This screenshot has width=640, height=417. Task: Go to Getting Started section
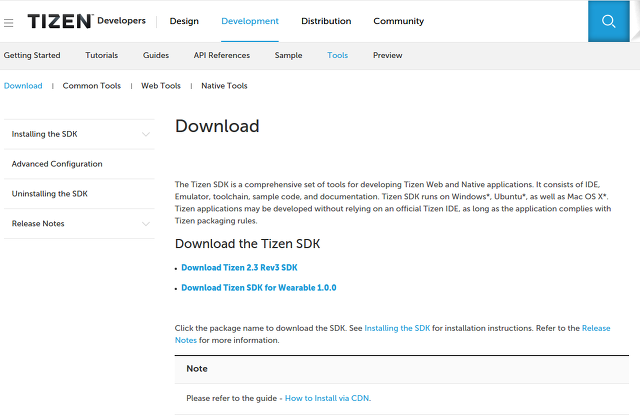click(x=32, y=55)
